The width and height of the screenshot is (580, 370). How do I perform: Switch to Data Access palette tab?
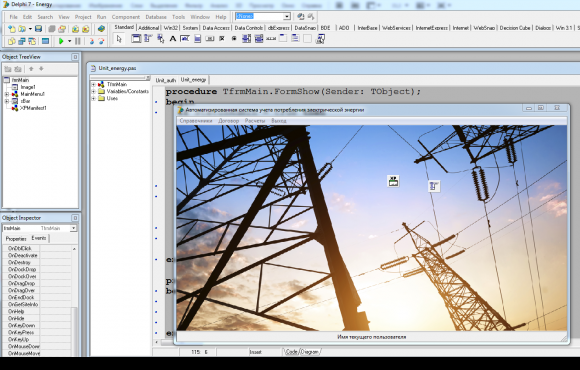coord(216,28)
